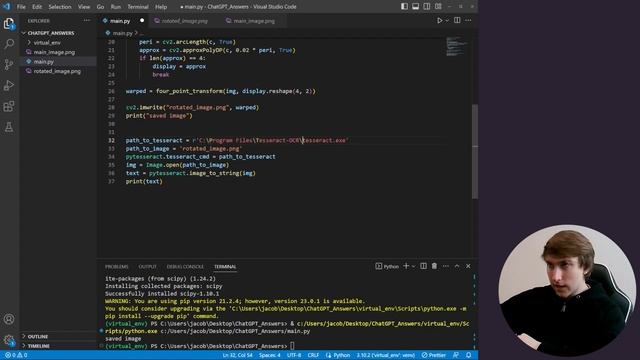This screenshot has width=640, height=360.
Task: Open the Search view in activity bar
Action: (x=9, y=44)
